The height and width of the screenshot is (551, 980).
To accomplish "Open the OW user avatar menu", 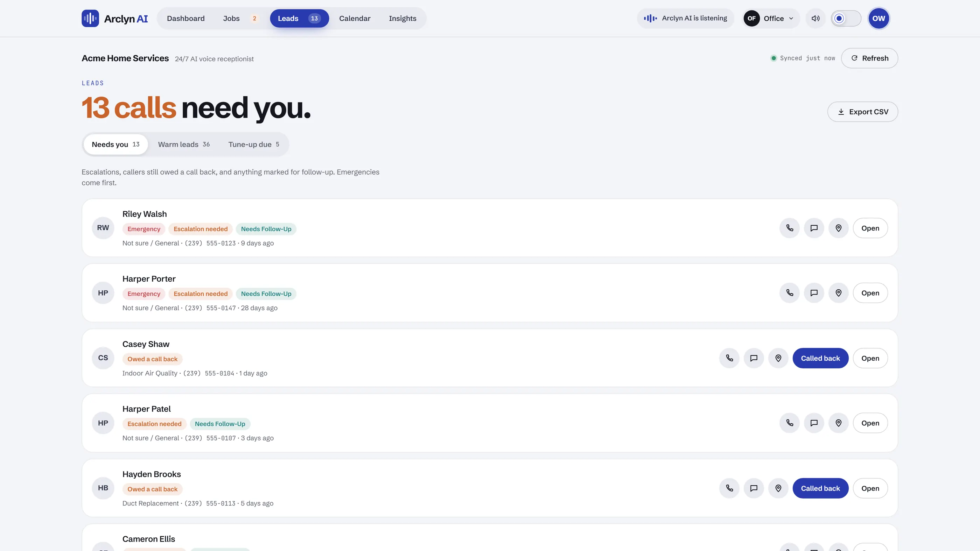I will point(878,18).
